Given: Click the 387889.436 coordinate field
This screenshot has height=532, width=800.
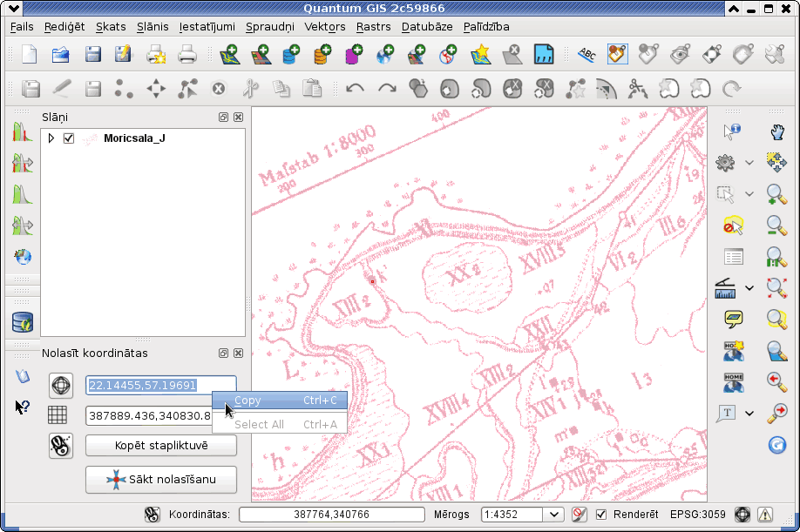Looking at the screenshot, I should tap(149, 416).
